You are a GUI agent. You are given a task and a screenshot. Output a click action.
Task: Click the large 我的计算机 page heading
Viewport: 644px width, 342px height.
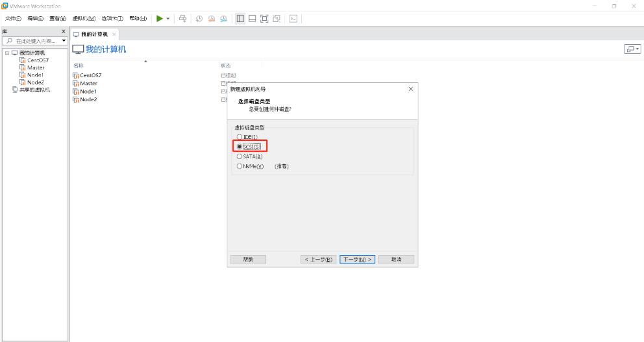[x=106, y=49]
